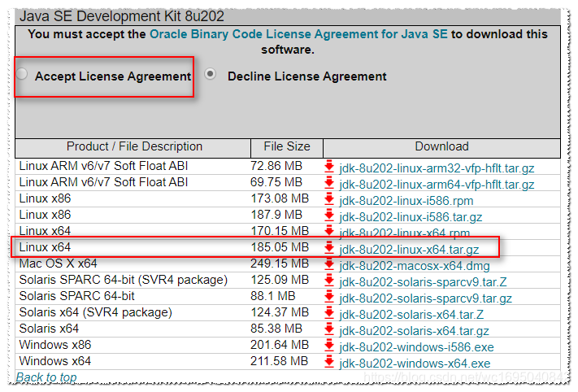This screenshot has width=578, height=392.
Task: Download jdk-8u202-linux-arm32-vfp-hflt.tar.gz link
Action: (437, 168)
